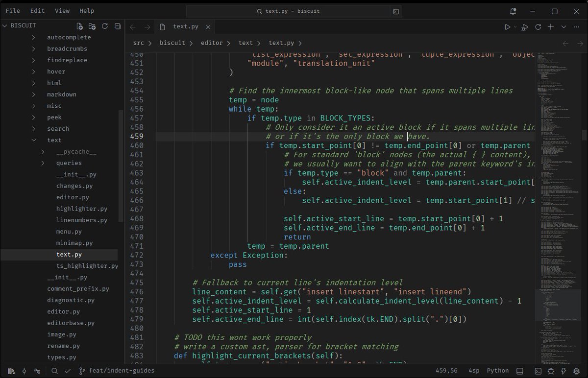Click line number 459 in the gutter
Viewport: 588px width, 378px height.
coord(137,137)
